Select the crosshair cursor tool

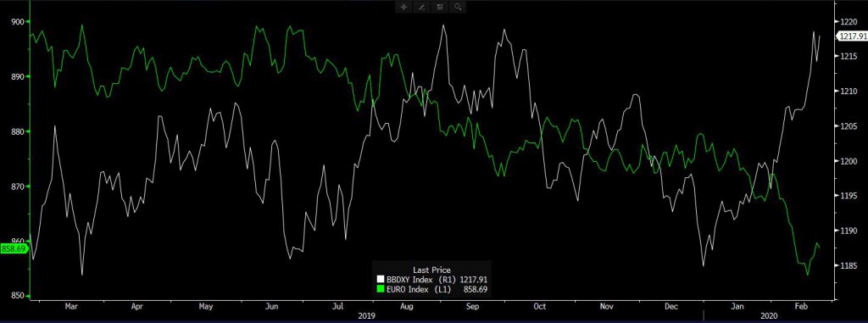404,7
